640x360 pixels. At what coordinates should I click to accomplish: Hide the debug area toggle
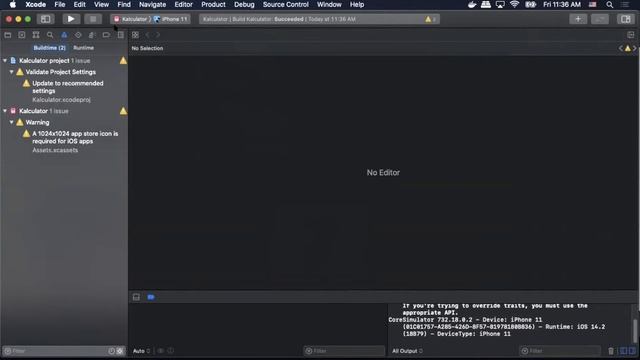[x=136, y=297]
